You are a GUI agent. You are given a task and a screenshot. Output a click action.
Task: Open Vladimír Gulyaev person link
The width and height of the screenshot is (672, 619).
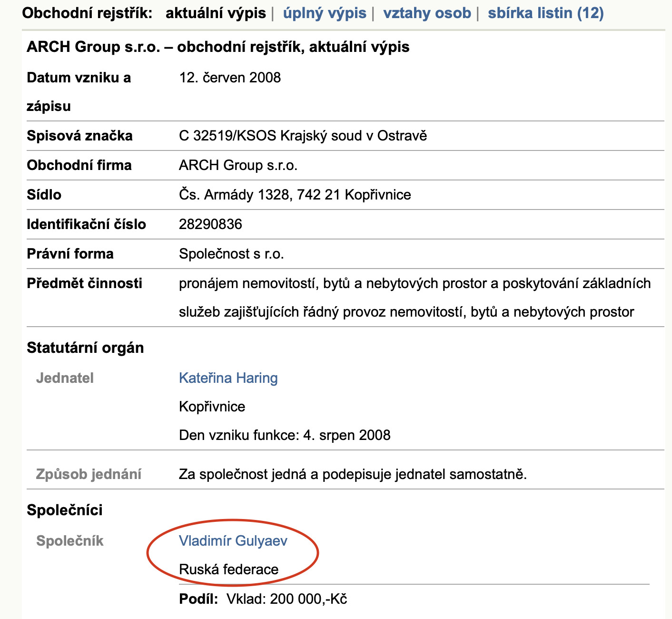(x=233, y=541)
